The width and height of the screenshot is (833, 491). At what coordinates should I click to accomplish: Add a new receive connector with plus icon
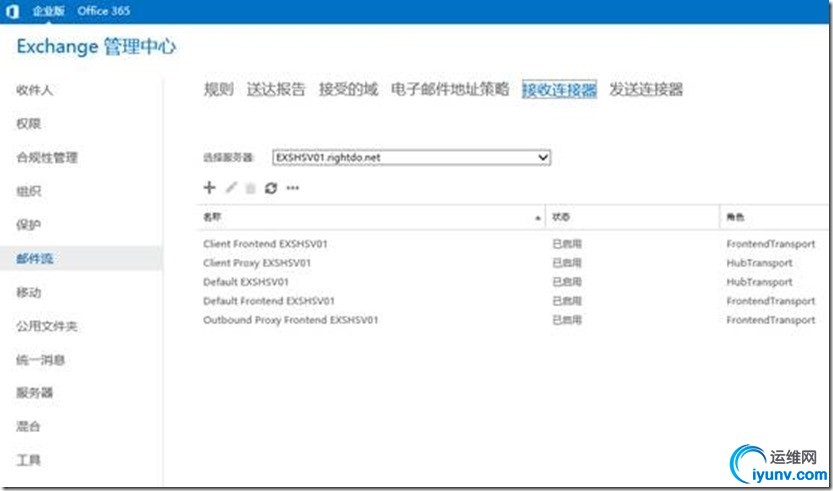pyautogui.click(x=210, y=188)
